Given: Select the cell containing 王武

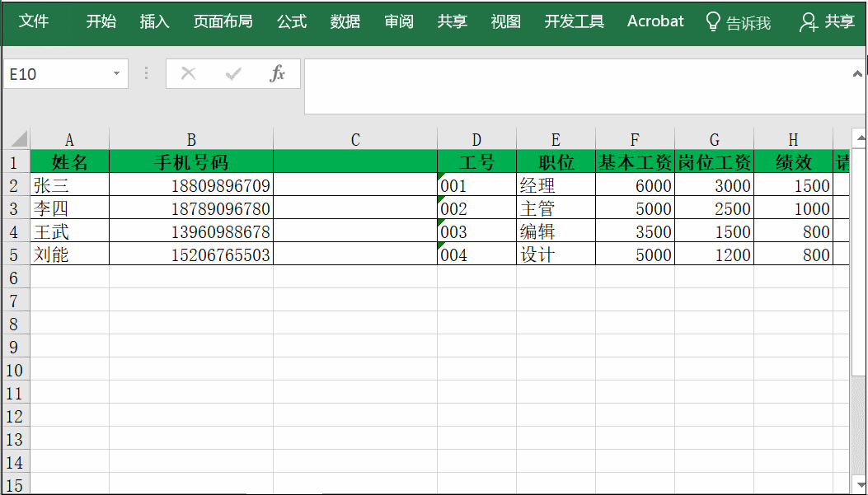Looking at the screenshot, I should 70,231.
